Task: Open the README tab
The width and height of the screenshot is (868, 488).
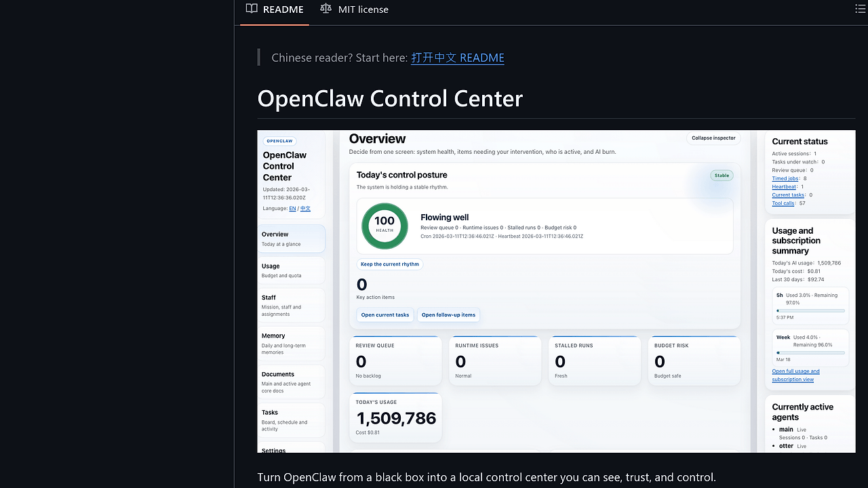Action: [x=275, y=9]
